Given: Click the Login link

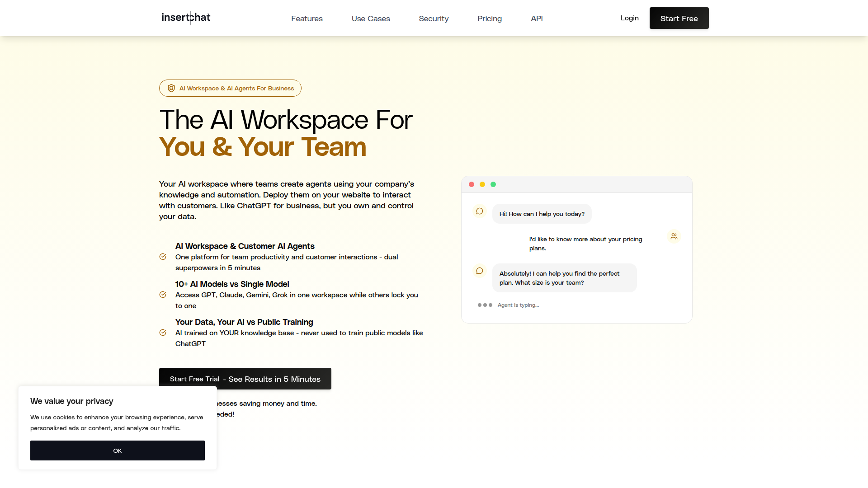Looking at the screenshot, I should (629, 18).
